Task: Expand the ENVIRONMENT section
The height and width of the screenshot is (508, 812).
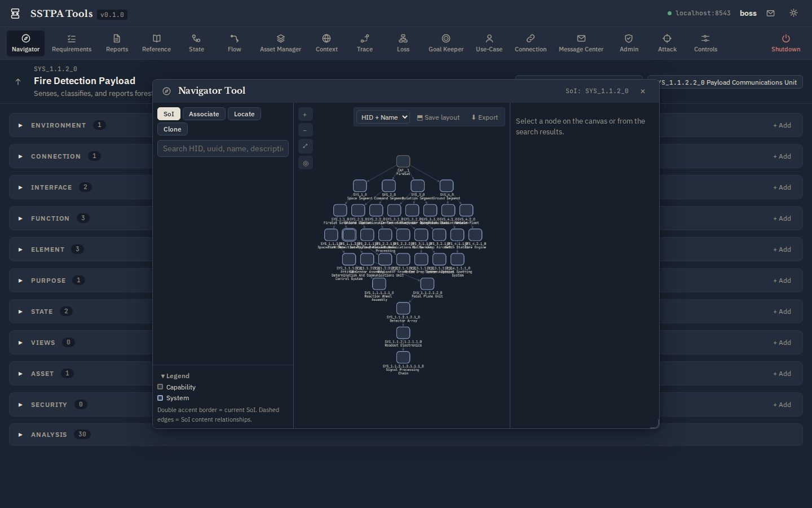Action: point(20,125)
